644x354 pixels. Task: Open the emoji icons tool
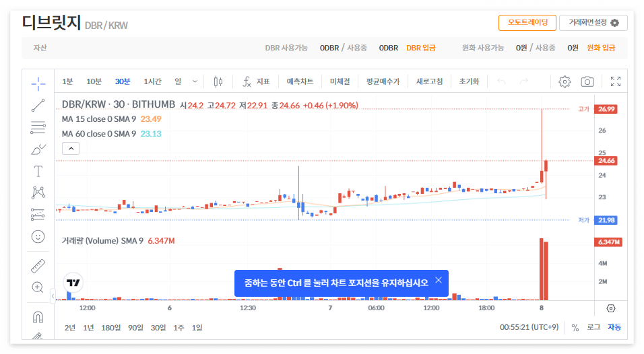(38, 237)
